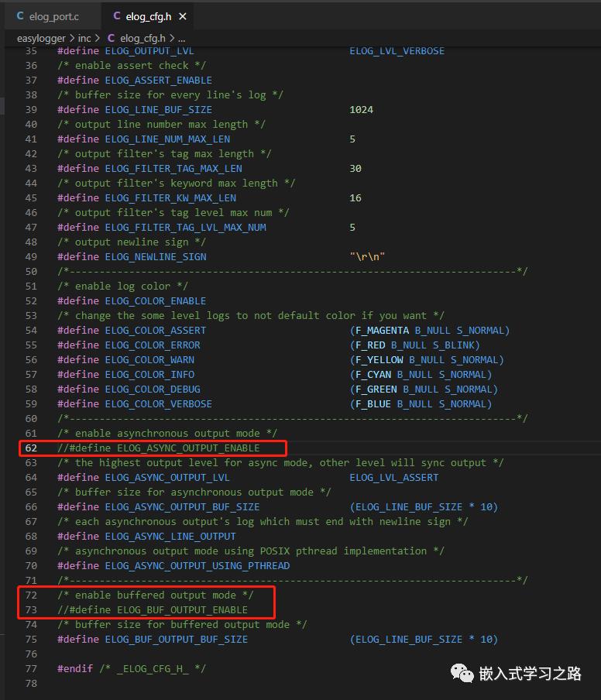Click ELOG_LVL_VERBOSE on line 35

click(x=397, y=51)
